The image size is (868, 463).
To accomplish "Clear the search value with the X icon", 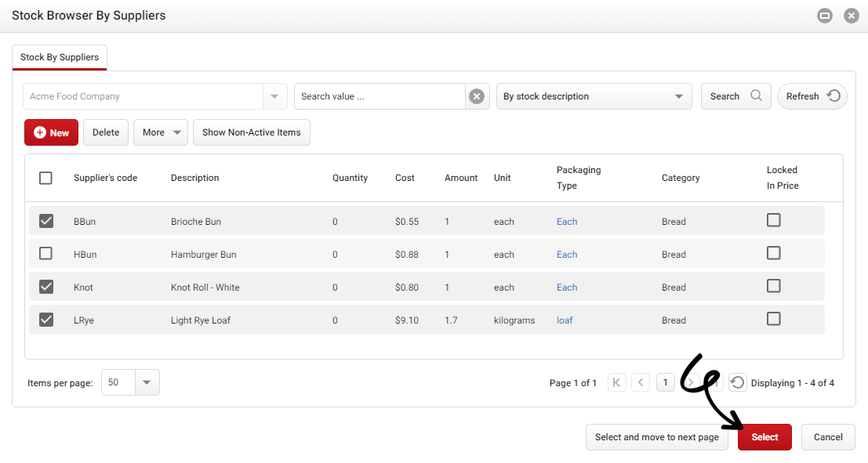I will pos(477,96).
